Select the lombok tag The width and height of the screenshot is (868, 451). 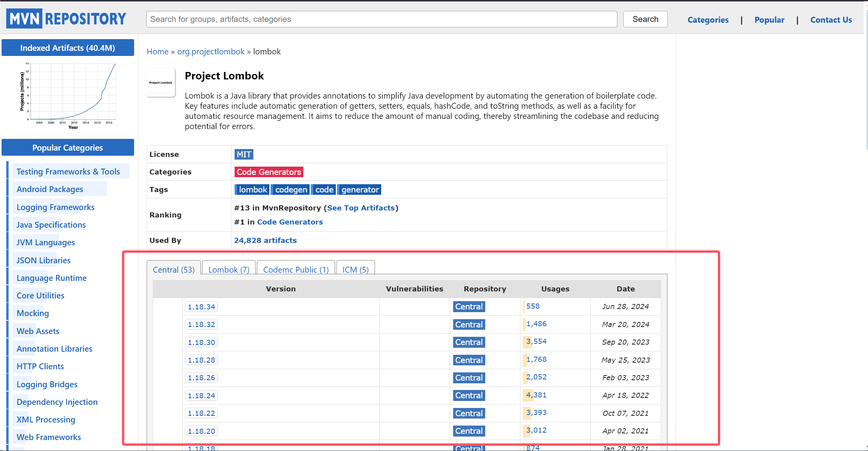pyautogui.click(x=253, y=190)
